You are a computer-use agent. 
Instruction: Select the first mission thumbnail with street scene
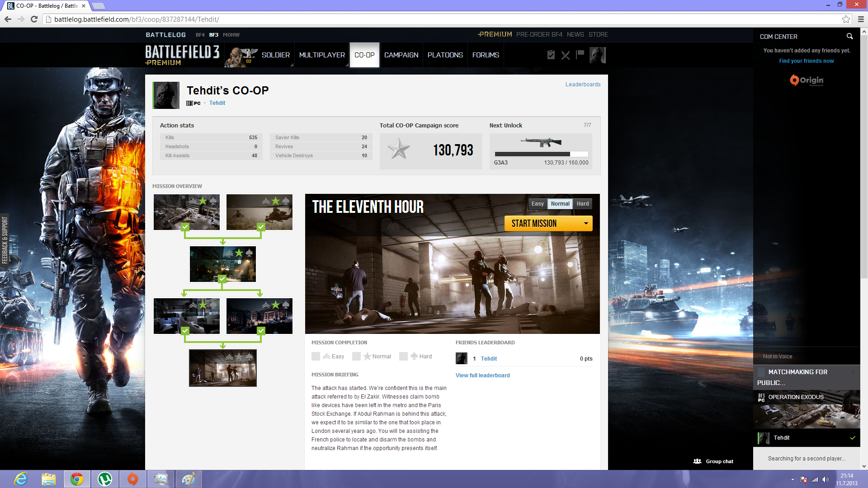click(187, 212)
